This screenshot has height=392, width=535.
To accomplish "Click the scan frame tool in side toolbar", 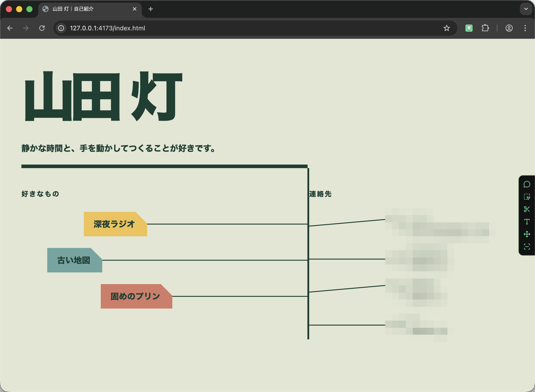I will (x=527, y=246).
